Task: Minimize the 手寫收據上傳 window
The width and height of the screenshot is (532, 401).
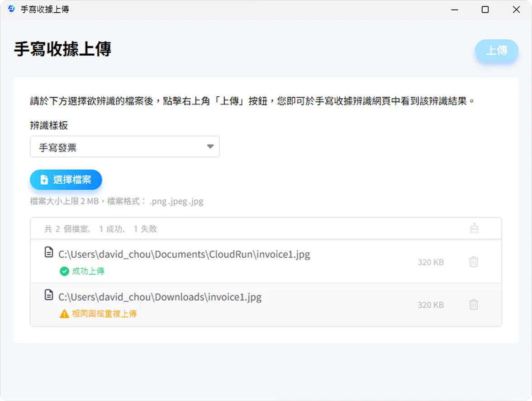Action: point(455,9)
